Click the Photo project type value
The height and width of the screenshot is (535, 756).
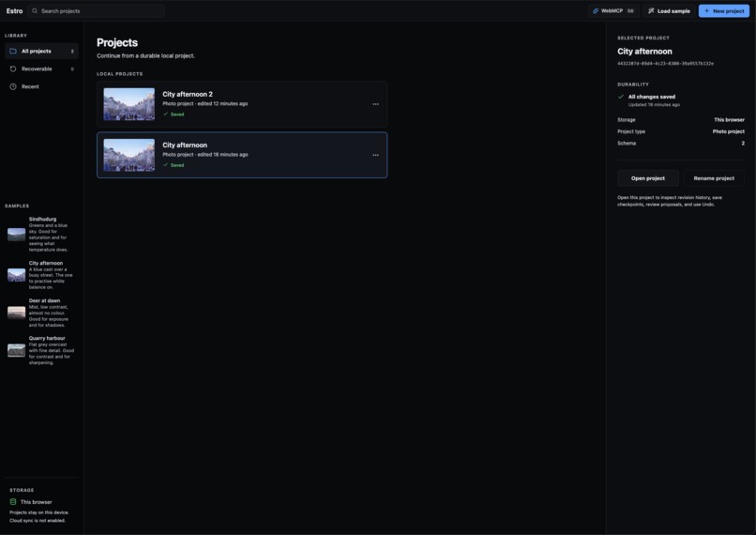tap(729, 131)
